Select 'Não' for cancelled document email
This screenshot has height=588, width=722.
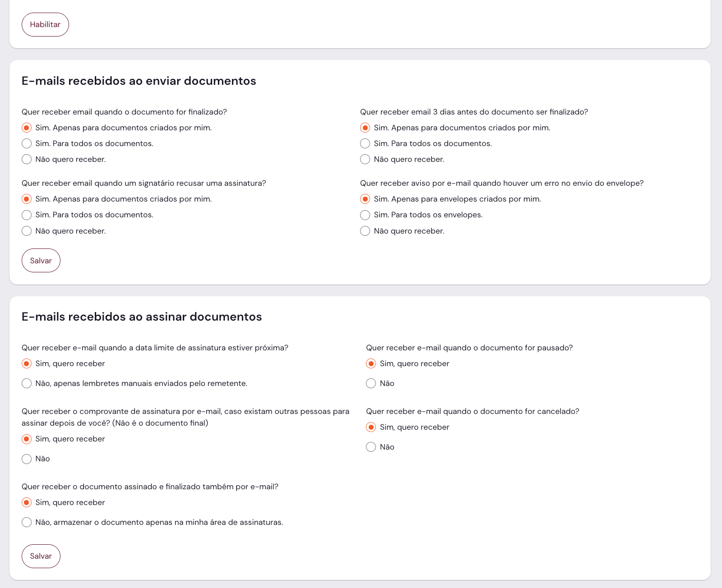tap(371, 447)
